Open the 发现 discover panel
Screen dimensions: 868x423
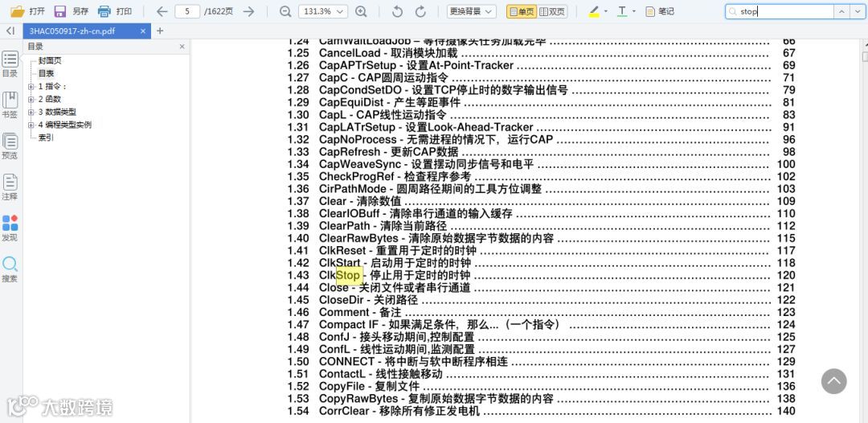(10, 228)
